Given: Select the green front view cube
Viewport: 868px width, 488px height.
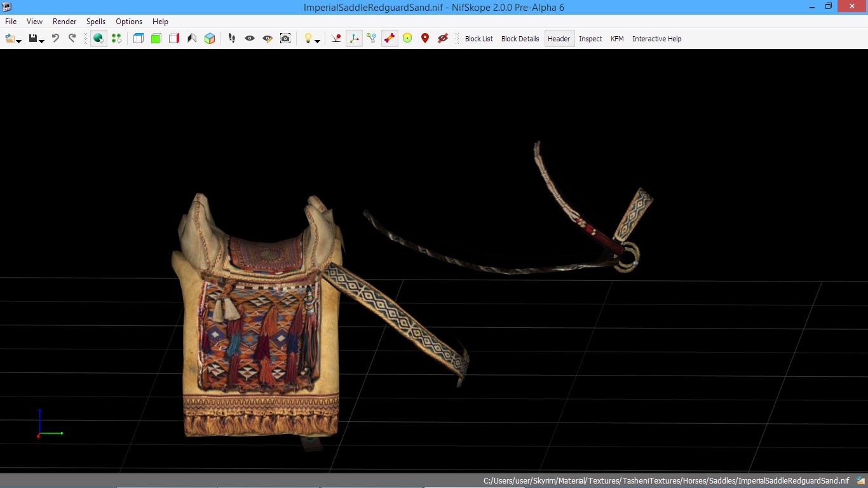Looking at the screenshot, I should click(x=156, y=38).
